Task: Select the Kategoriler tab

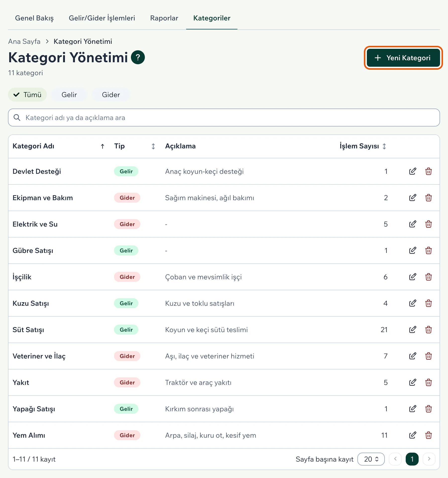Action: tap(212, 18)
